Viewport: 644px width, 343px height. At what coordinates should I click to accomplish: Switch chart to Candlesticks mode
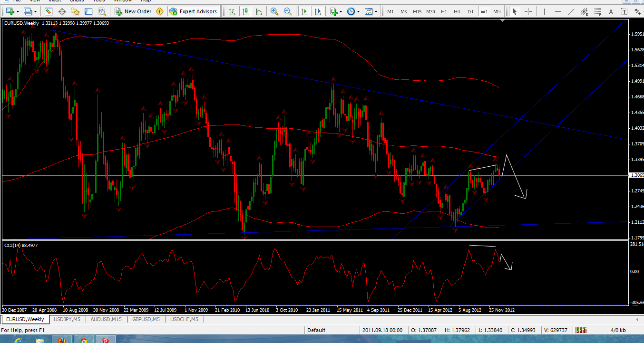point(244,11)
